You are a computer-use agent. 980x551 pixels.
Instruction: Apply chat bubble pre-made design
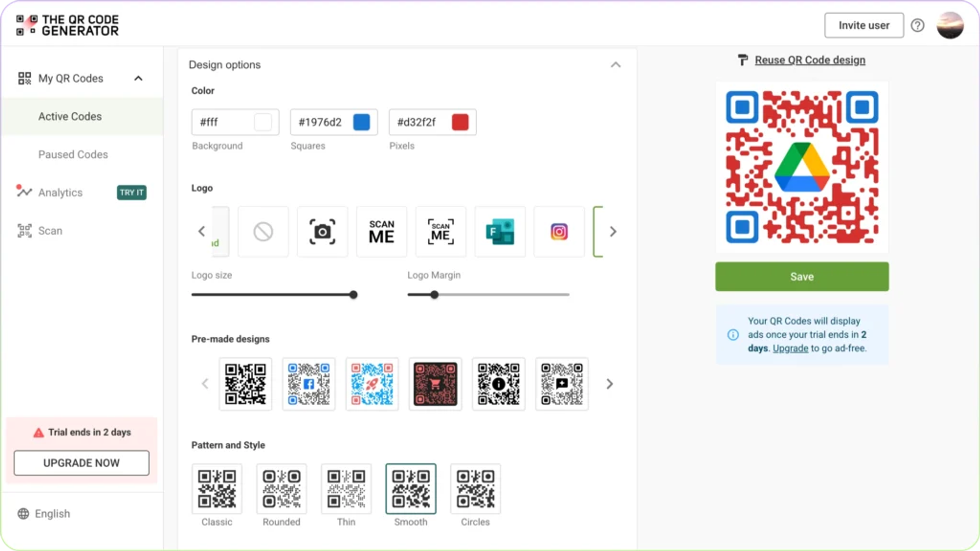(562, 384)
